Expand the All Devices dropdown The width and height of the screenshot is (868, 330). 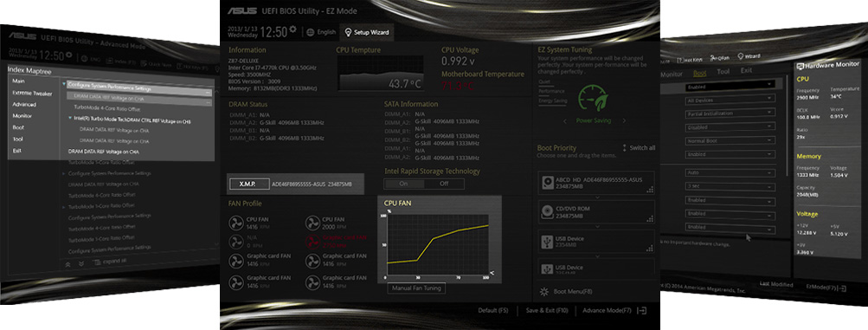(730, 100)
